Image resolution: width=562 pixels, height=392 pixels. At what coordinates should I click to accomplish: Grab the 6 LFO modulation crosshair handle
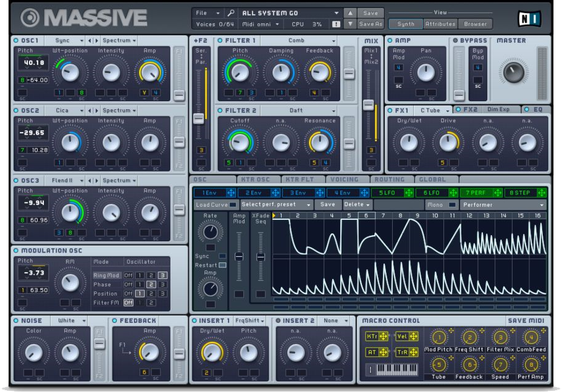click(453, 193)
